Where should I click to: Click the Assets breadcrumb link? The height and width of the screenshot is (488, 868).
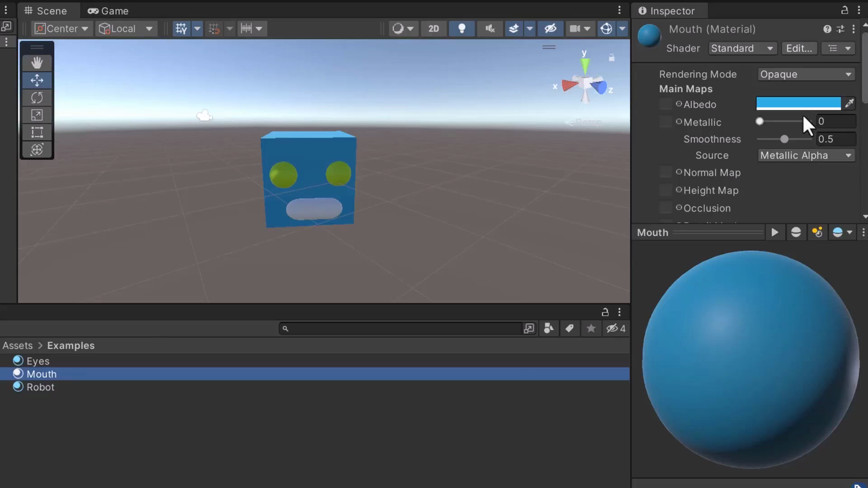(x=17, y=345)
